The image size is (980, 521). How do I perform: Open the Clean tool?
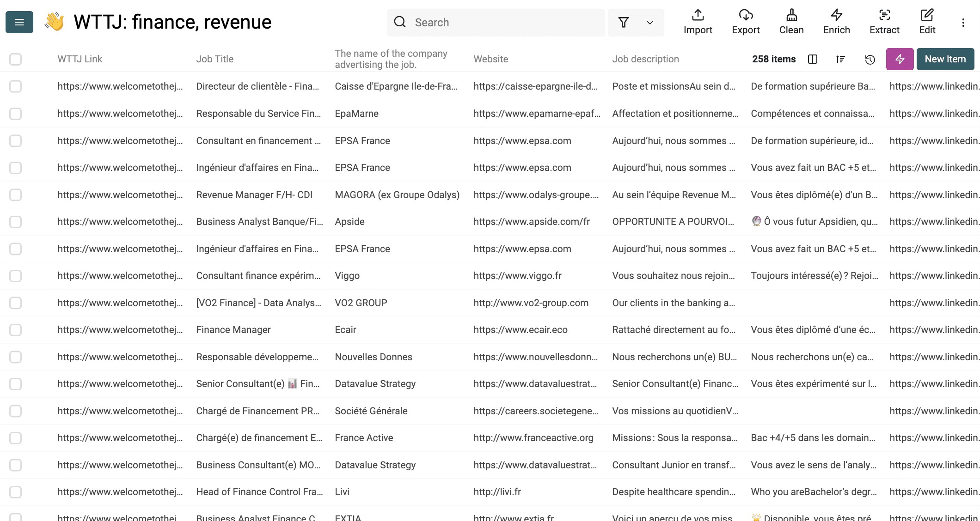[791, 22]
